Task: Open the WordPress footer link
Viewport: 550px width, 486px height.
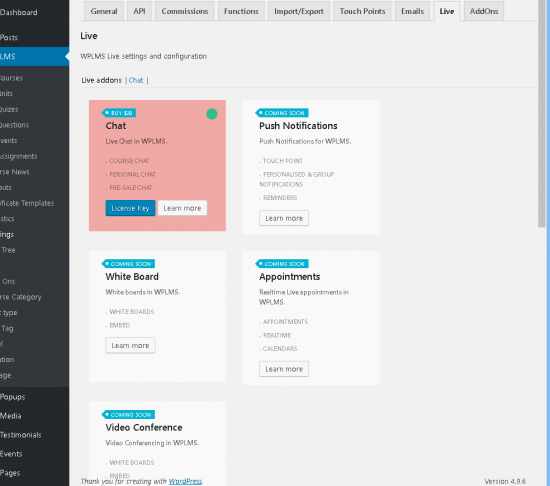Action: (x=185, y=481)
